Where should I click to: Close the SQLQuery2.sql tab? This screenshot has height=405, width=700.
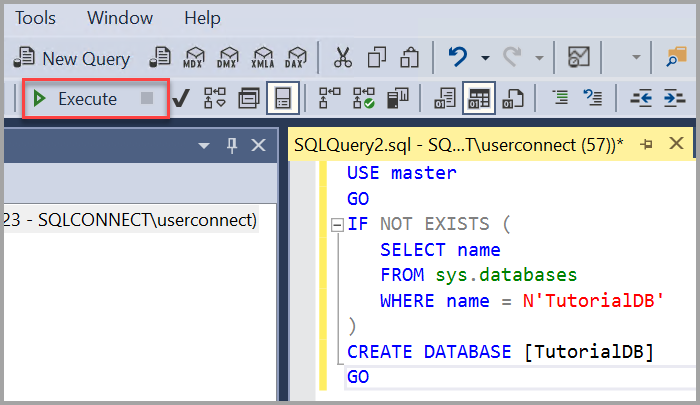678,145
